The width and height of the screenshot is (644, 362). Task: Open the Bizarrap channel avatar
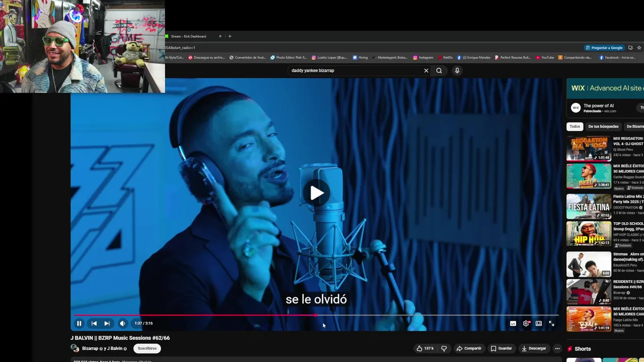pos(75,348)
